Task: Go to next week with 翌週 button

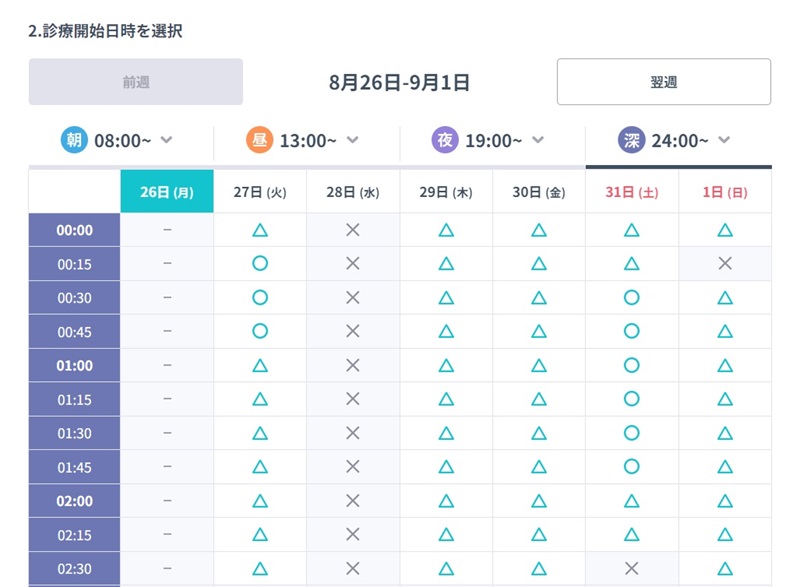Action: tap(664, 82)
